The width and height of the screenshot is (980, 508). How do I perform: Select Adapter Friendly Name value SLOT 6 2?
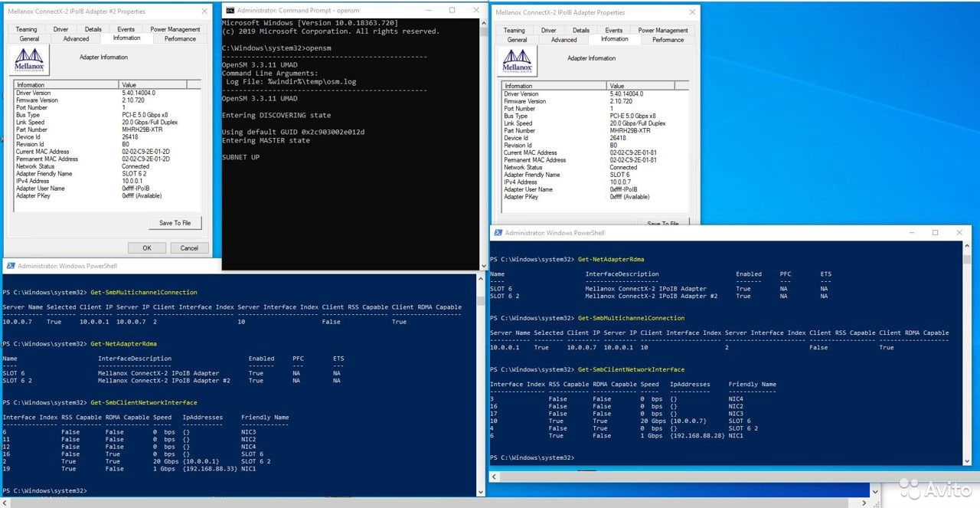[133, 173]
